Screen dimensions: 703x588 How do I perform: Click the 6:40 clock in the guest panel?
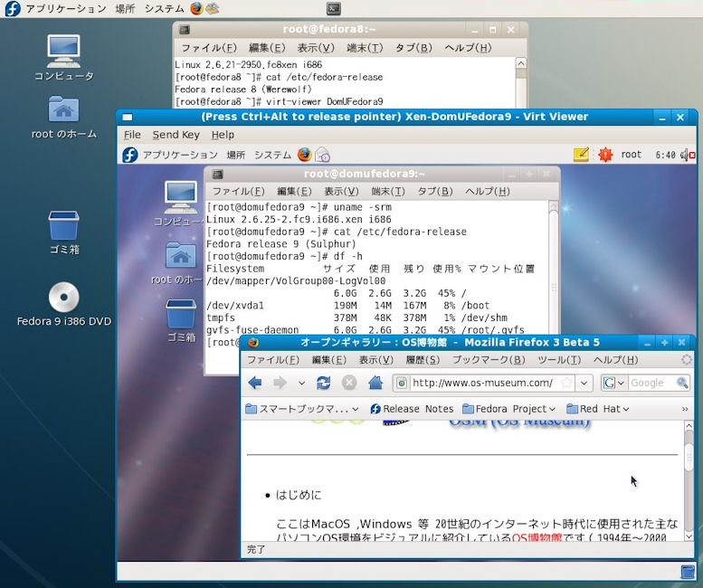pyautogui.click(x=665, y=155)
